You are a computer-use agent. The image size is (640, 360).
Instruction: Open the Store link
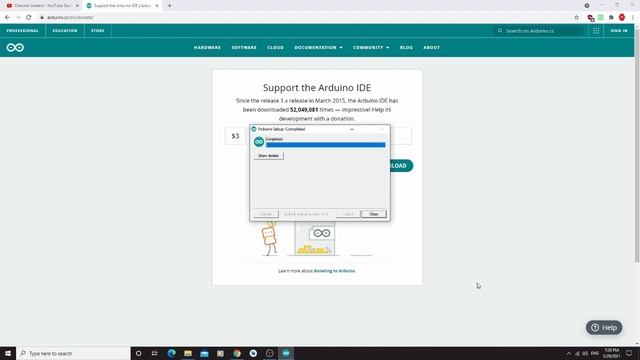(x=98, y=31)
